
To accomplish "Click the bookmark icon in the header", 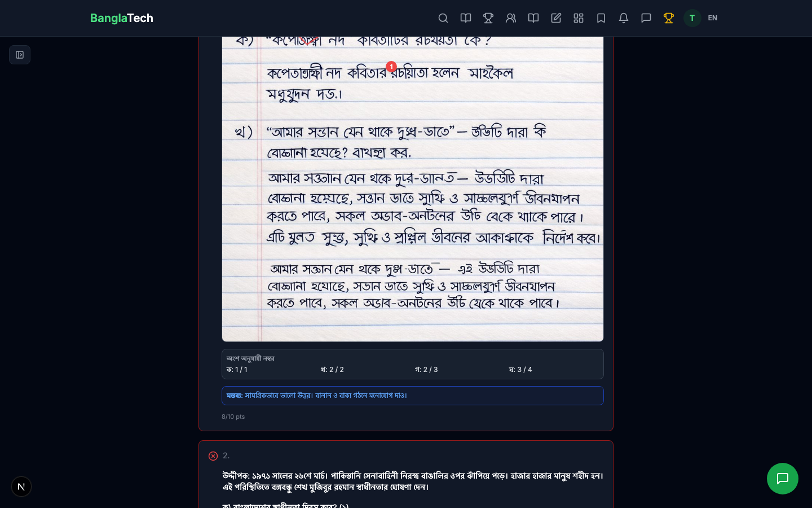I will click(601, 18).
